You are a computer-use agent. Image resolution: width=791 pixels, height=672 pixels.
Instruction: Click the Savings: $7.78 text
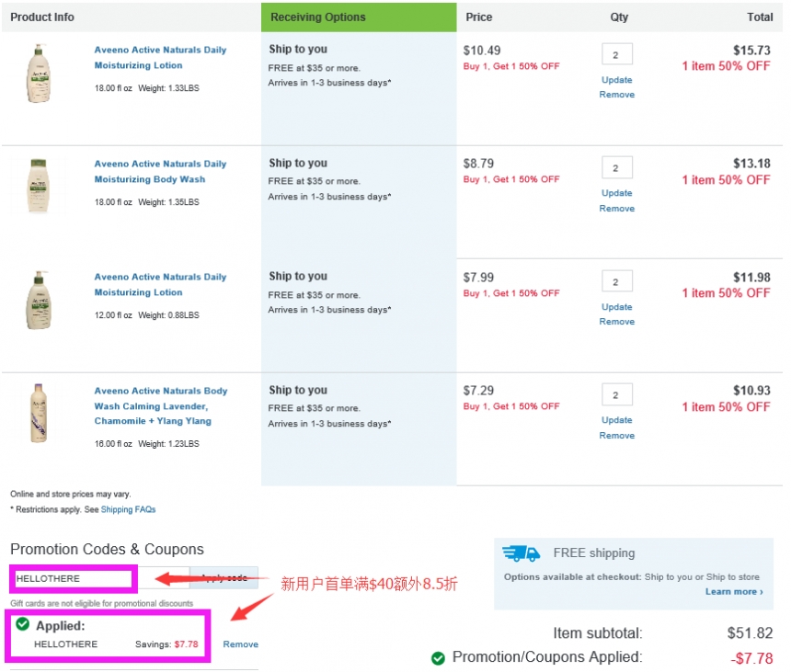click(x=166, y=644)
